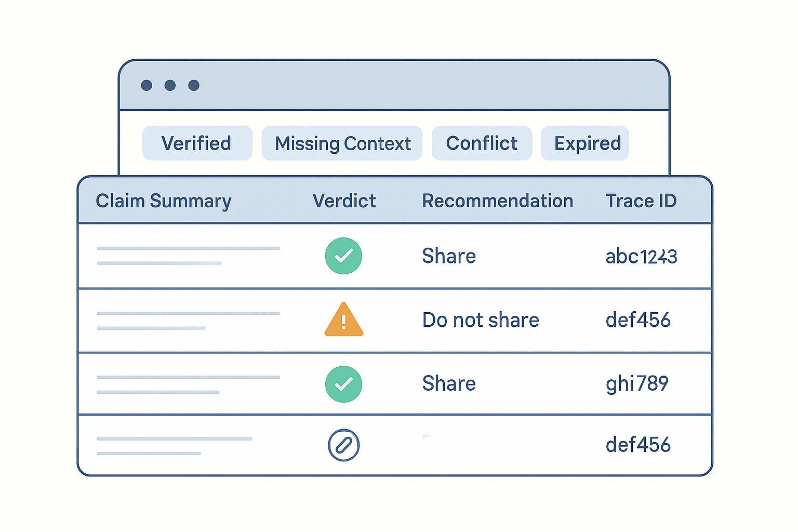The image size is (798, 532).
Task: Click the Do not share recommendation
Action: point(481,320)
